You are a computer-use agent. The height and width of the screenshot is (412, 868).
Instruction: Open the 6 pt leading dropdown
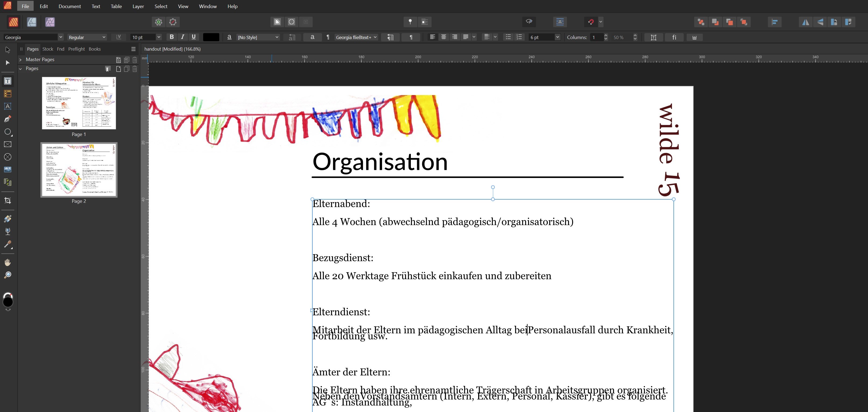click(x=557, y=37)
